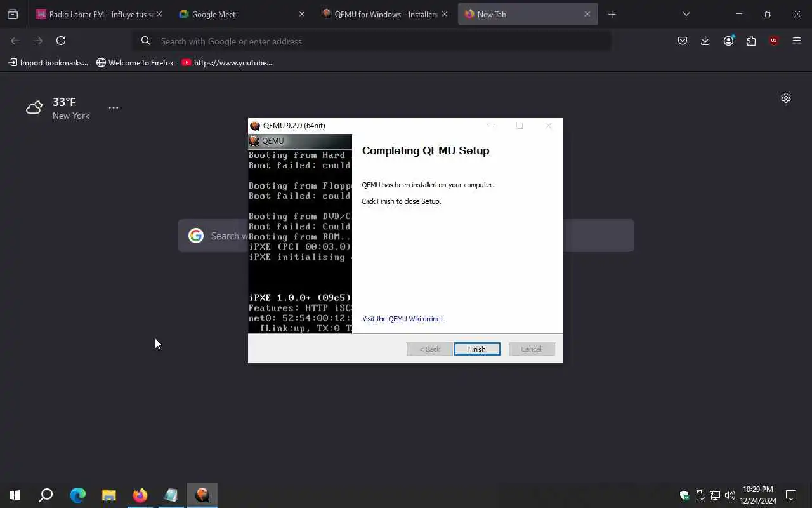Minimize the QEMU 9.2.0 setup window
Viewport: 812px width, 508px height.
[490, 126]
